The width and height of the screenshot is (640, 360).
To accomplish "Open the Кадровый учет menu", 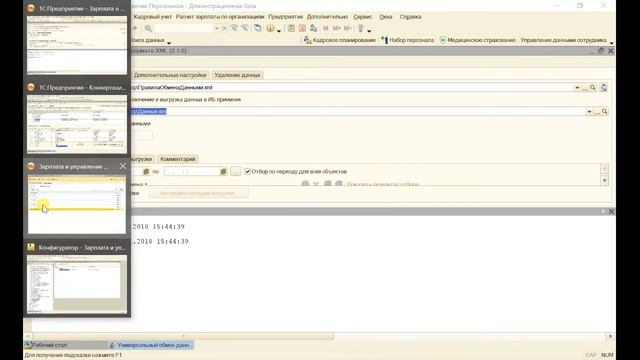I will coord(153,17).
